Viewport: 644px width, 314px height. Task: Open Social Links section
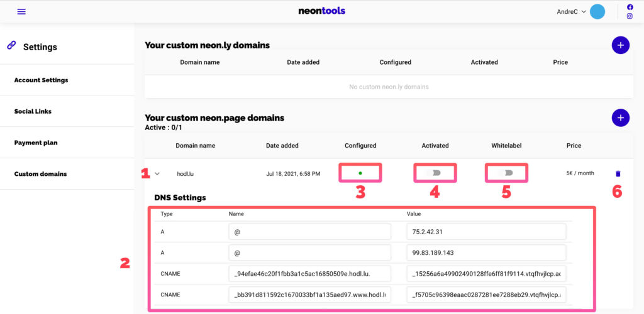(33, 111)
